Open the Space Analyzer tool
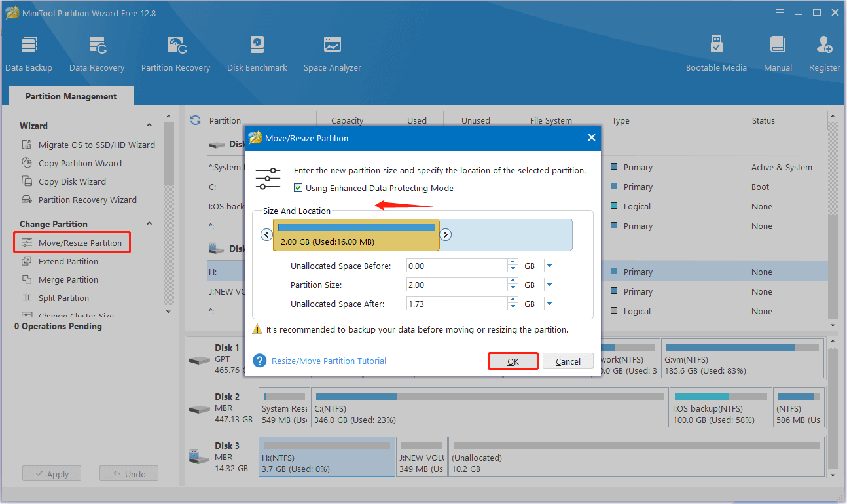The image size is (847, 504). (333, 54)
